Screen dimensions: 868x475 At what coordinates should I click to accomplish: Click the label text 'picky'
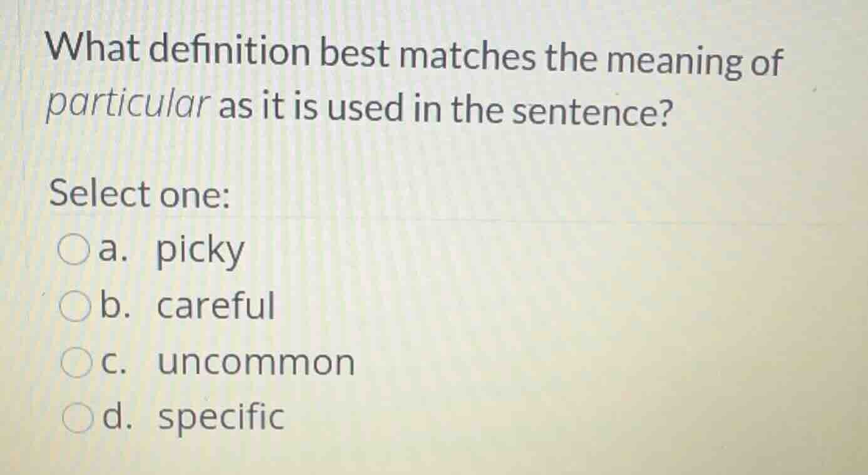click(200, 249)
